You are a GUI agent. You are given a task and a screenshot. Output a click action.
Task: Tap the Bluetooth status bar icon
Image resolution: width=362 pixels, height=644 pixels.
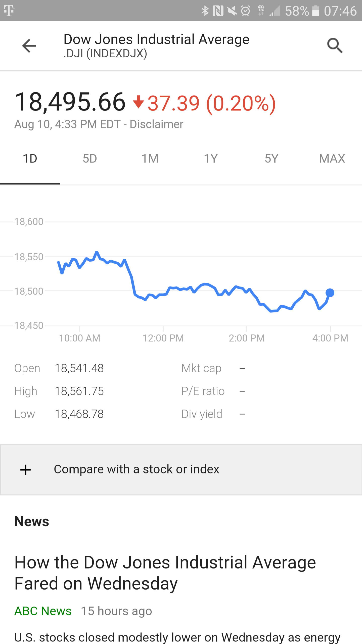205,11
